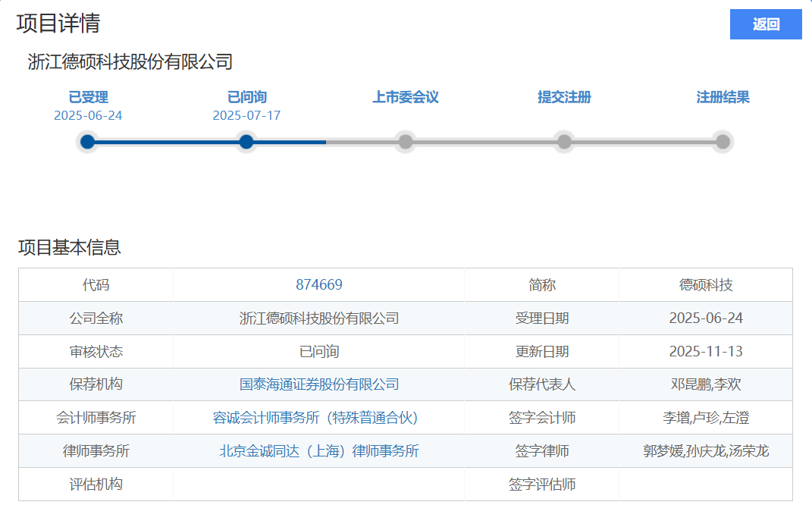
Task: Click the 已问询 stage label
Action: pos(246,97)
